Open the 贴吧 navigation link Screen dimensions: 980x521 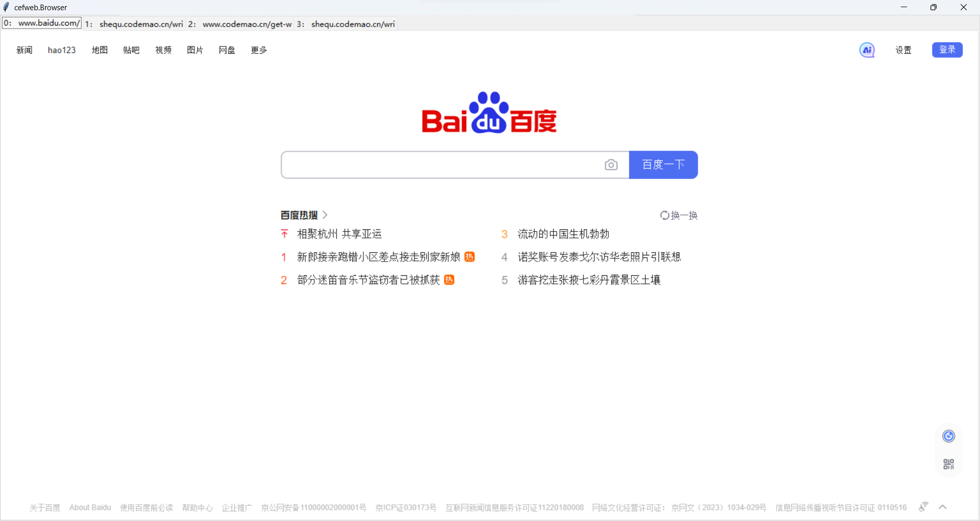pyautogui.click(x=131, y=50)
